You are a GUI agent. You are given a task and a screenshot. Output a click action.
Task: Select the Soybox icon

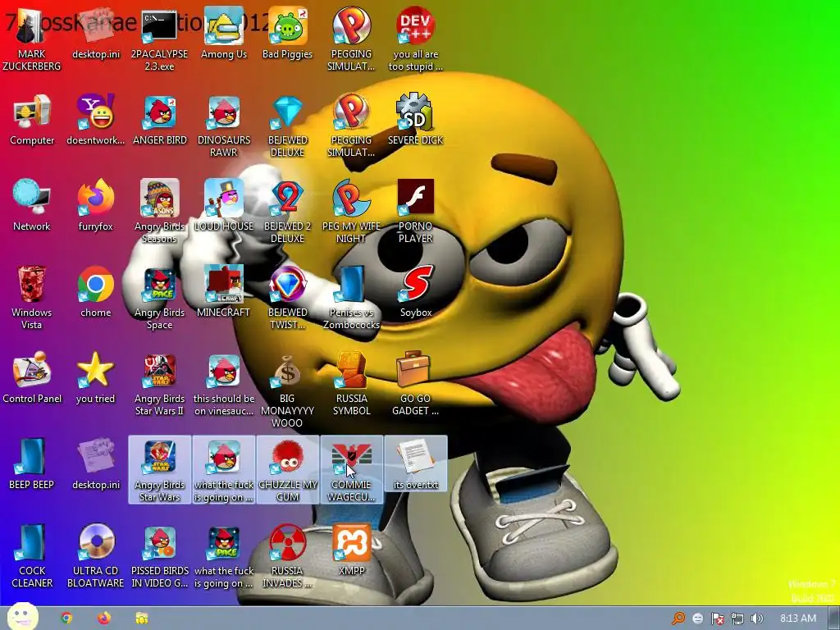(415, 292)
